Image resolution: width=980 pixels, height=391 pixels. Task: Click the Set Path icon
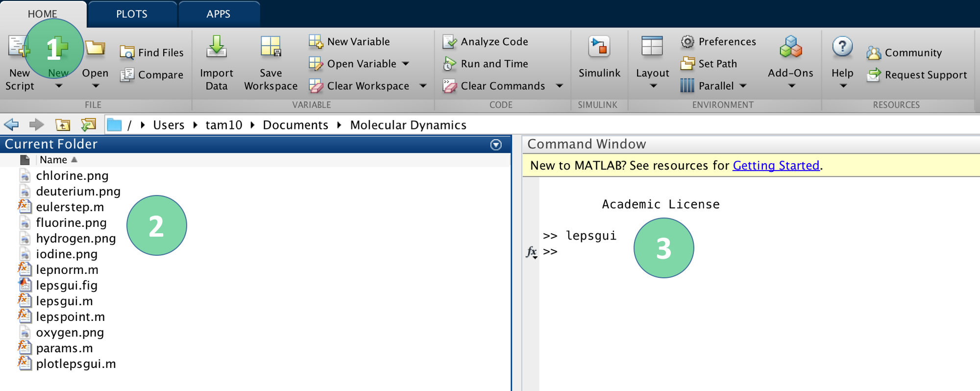pos(687,64)
